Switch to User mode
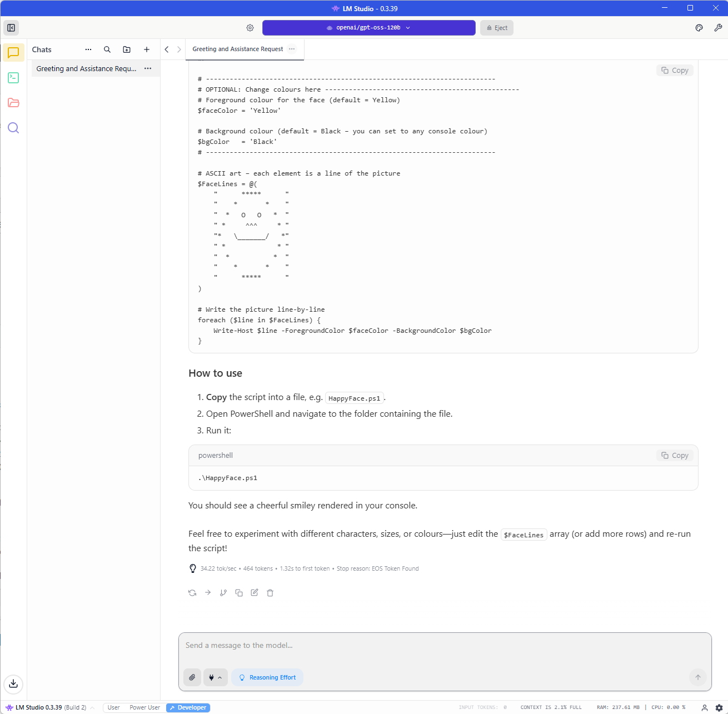Screen dimensions: 728x714 tap(113, 707)
